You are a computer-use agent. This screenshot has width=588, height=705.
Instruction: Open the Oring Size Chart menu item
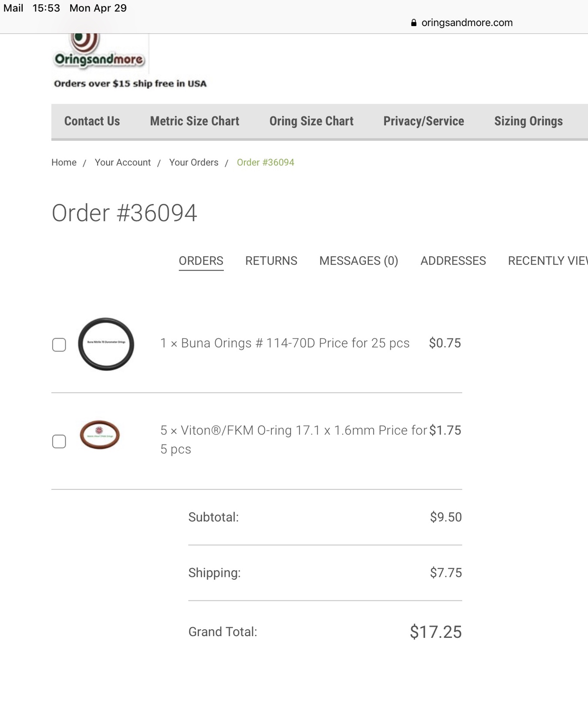tap(311, 121)
